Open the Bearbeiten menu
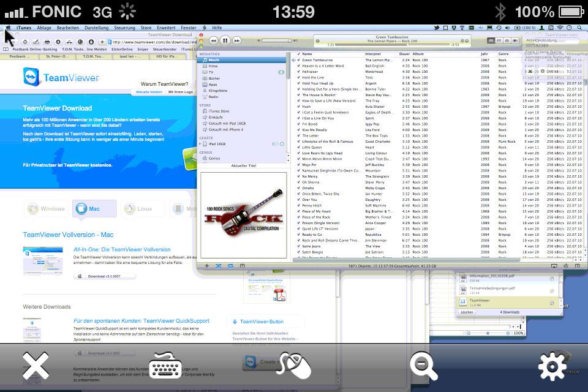Image resolution: width=588 pixels, height=392 pixels. coord(68,28)
